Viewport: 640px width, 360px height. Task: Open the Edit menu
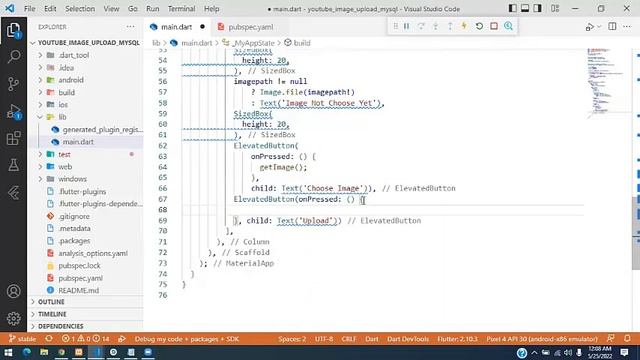(50, 9)
